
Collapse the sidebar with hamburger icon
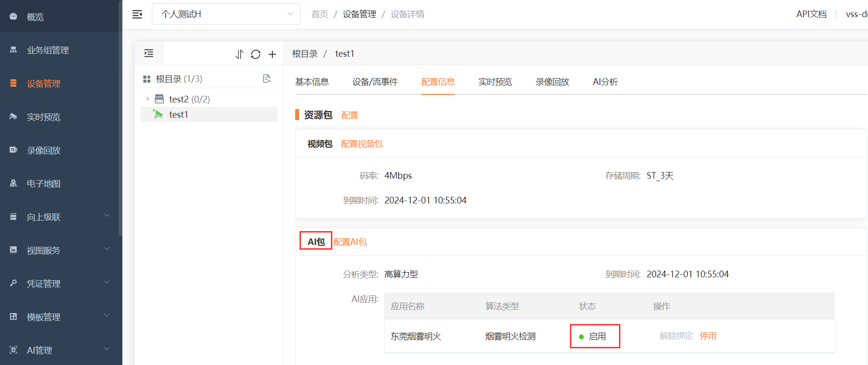pos(137,14)
